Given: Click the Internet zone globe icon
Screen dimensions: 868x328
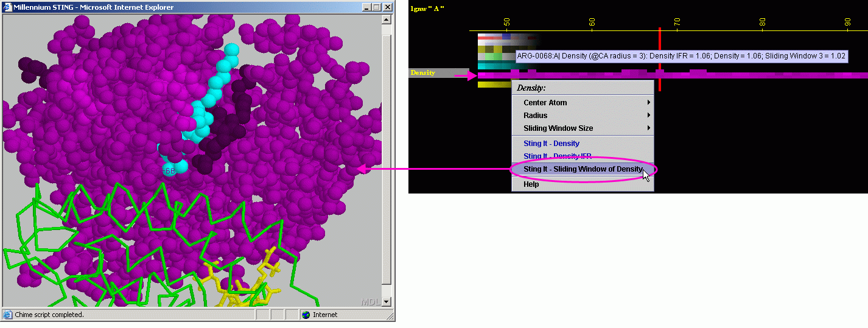Looking at the screenshot, I should tap(306, 315).
